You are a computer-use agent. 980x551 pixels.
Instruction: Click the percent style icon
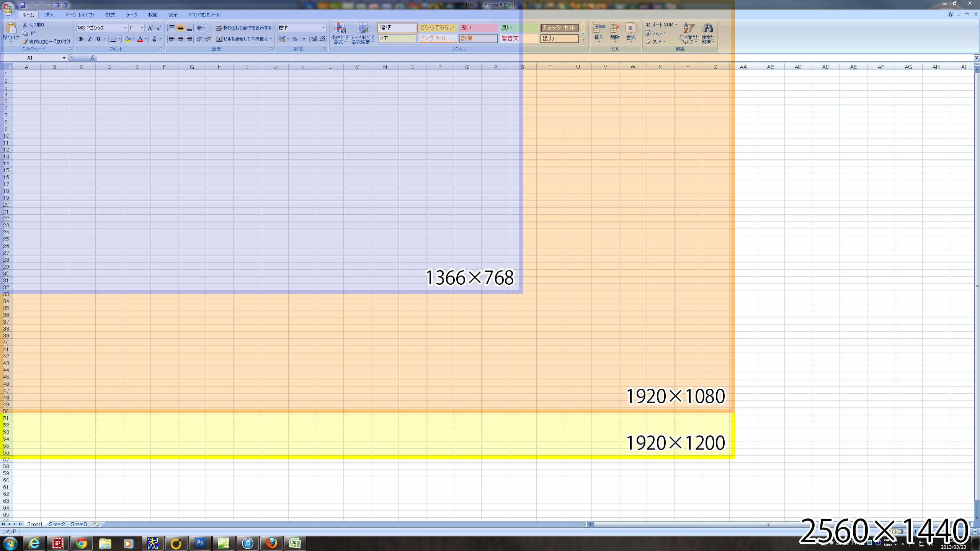295,39
